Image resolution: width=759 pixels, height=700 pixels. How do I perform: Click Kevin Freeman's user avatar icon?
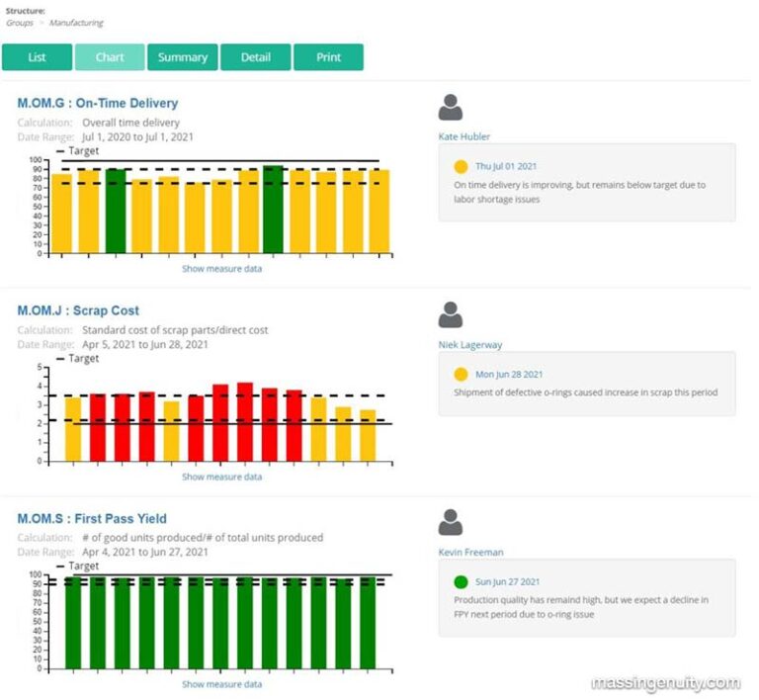451,522
